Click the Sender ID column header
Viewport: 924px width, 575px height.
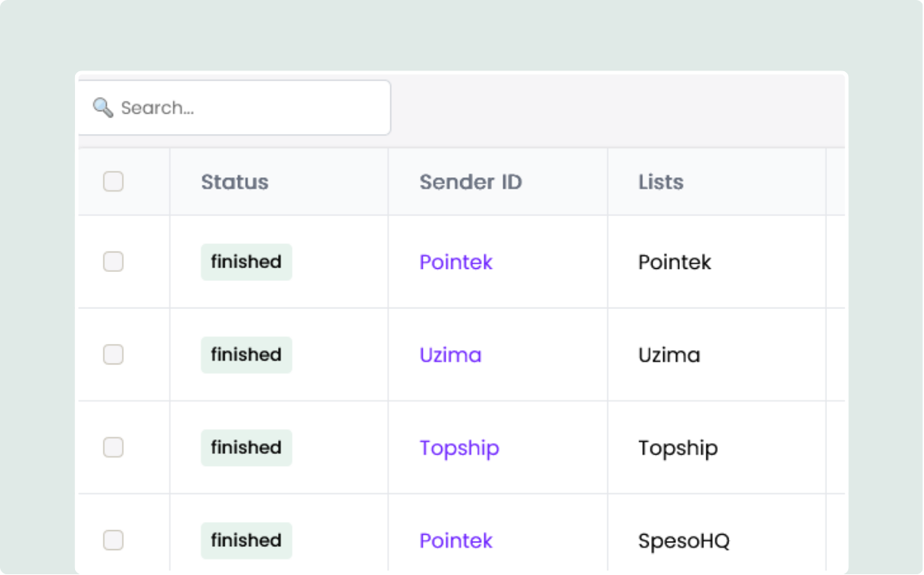tap(471, 182)
